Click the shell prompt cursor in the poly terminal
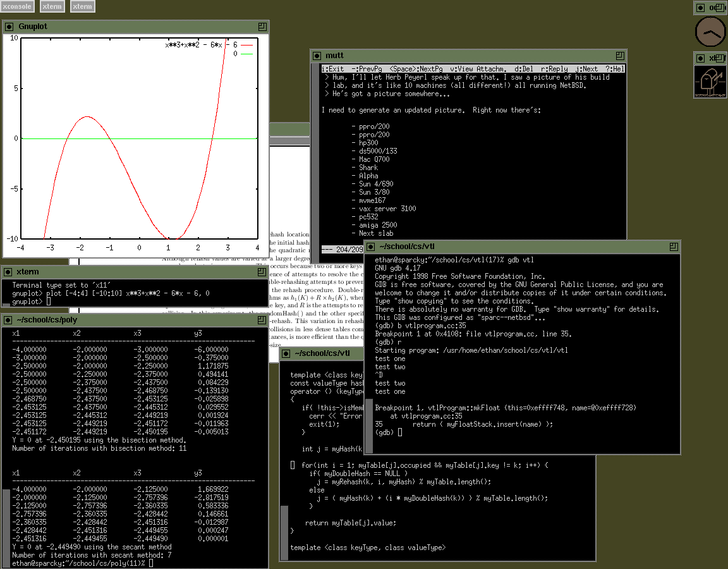The width and height of the screenshot is (728, 569). [151, 563]
